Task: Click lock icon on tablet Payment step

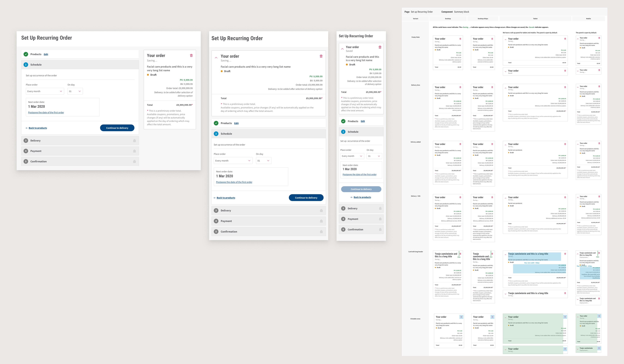Action: 321,221
